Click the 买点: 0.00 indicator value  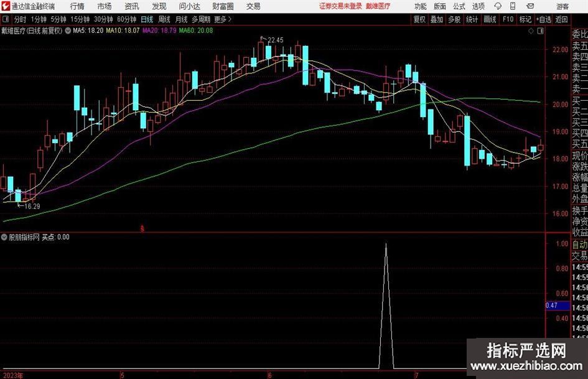55,237
